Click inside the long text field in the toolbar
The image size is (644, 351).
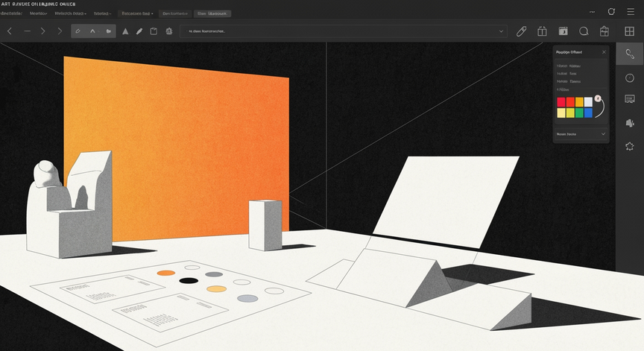click(344, 31)
